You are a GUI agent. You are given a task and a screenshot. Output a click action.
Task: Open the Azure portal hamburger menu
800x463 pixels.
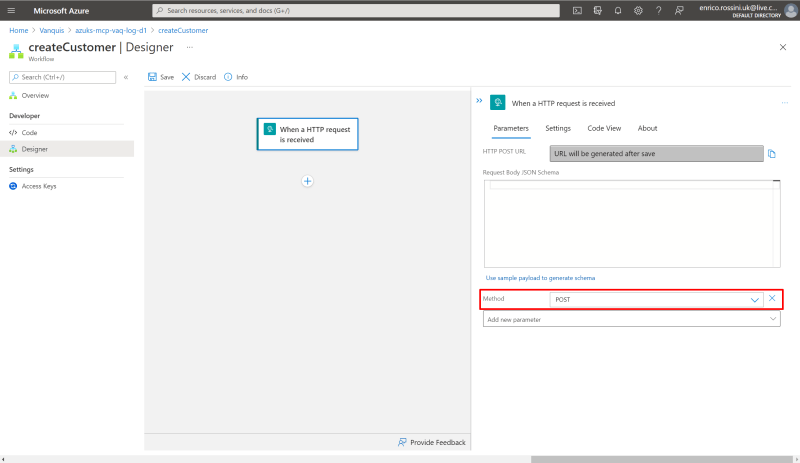point(11,10)
